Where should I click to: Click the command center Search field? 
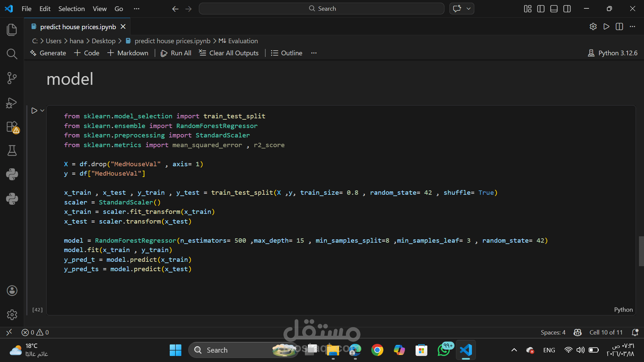pyautogui.click(x=321, y=9)
